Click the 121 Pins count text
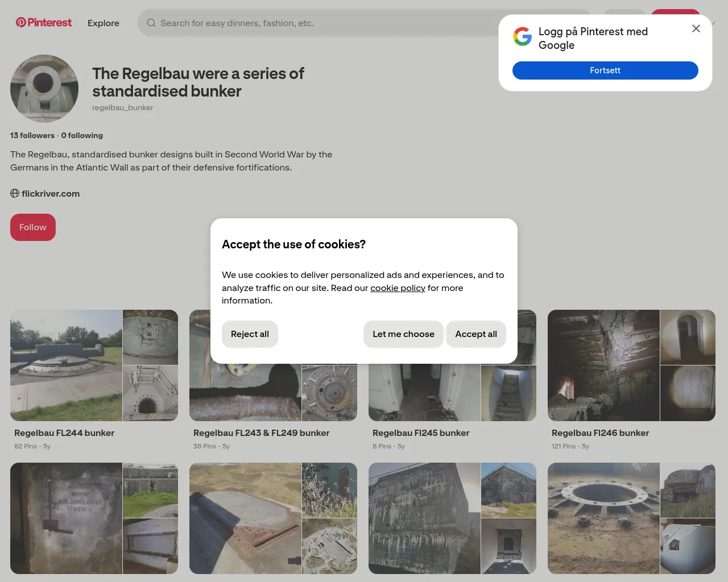 click(564, 446)
